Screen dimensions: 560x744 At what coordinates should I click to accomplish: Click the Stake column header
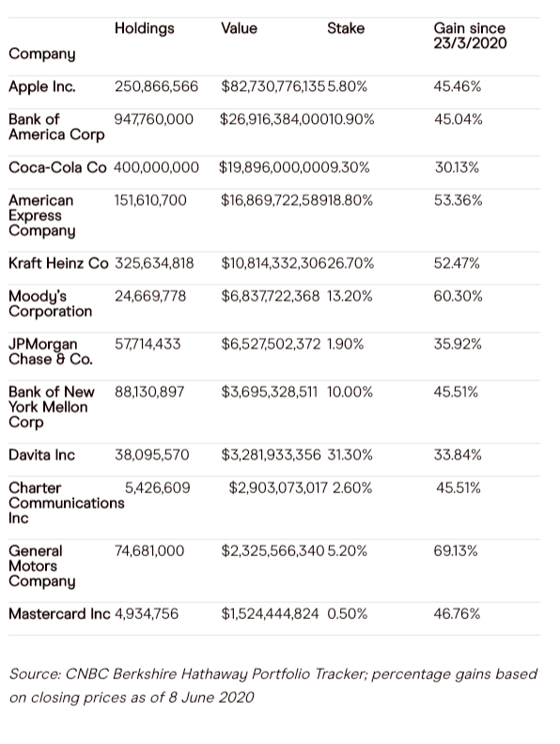(346, 28)
